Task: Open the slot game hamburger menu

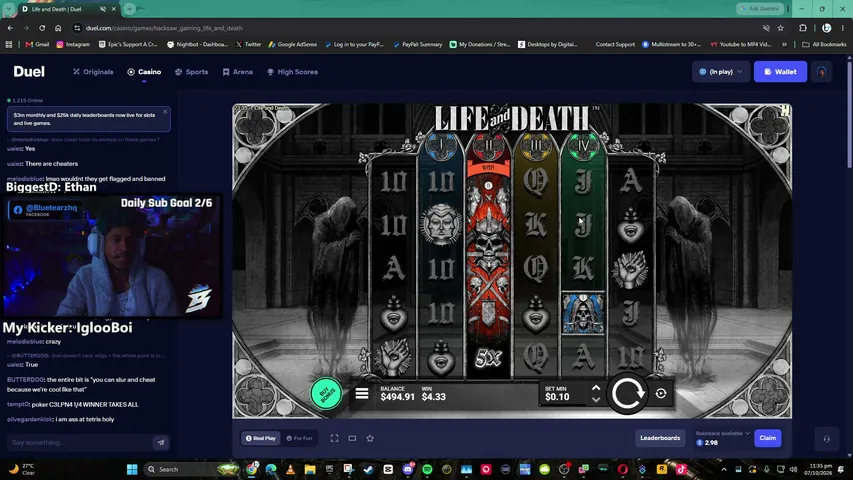Action: (x=362, y=393)
